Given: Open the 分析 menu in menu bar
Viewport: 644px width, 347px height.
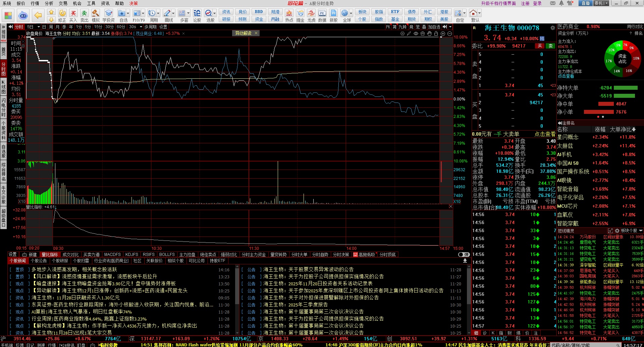Looking at the screenshot, I should point(49,3).
